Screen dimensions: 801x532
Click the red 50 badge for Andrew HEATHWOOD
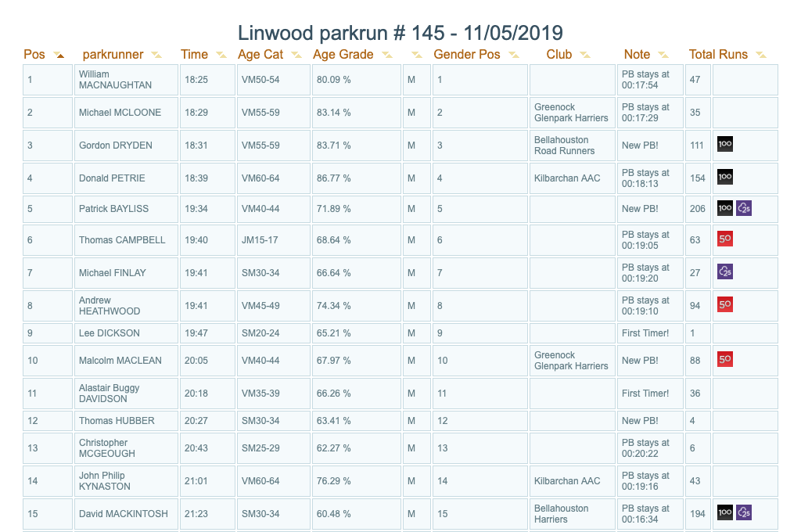(725, 304)
